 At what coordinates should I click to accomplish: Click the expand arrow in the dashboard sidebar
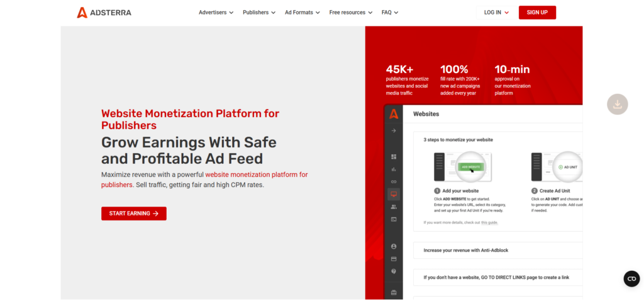(x=394, y=131)
